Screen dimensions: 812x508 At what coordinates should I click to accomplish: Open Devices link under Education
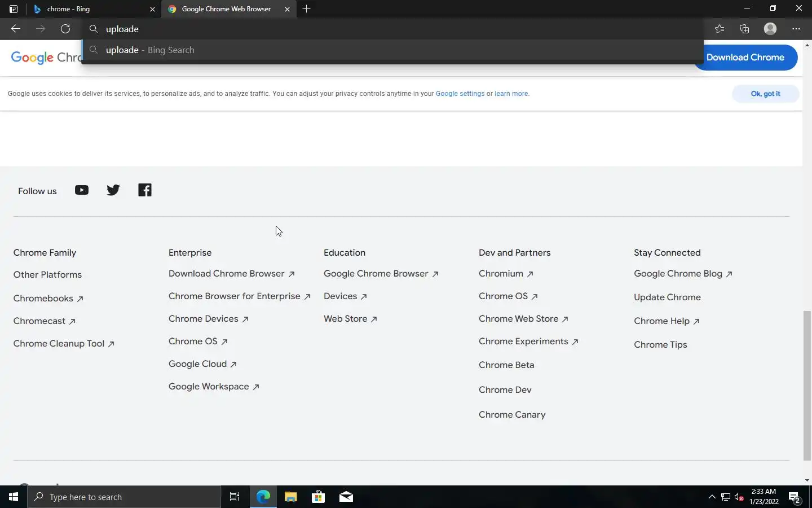[x=345, y=296]
